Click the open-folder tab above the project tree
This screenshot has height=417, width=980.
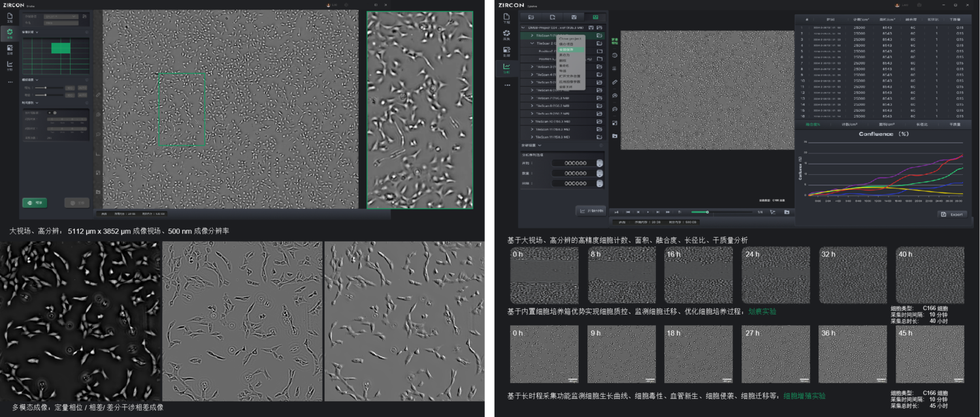(x=531, y=16)
